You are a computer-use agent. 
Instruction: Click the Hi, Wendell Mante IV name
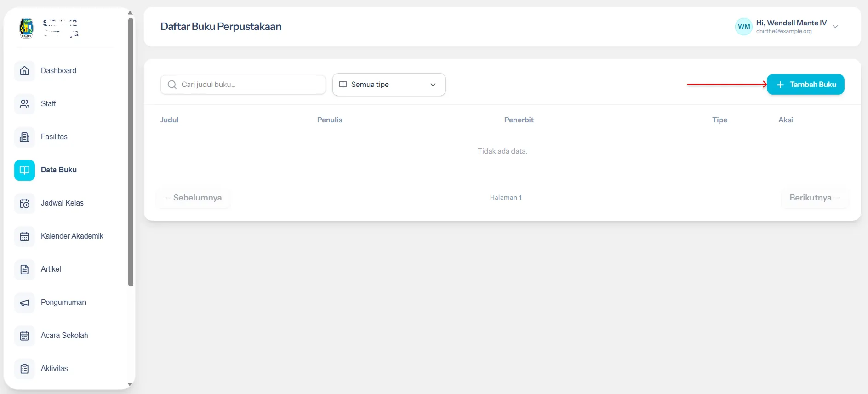(791, 23)
